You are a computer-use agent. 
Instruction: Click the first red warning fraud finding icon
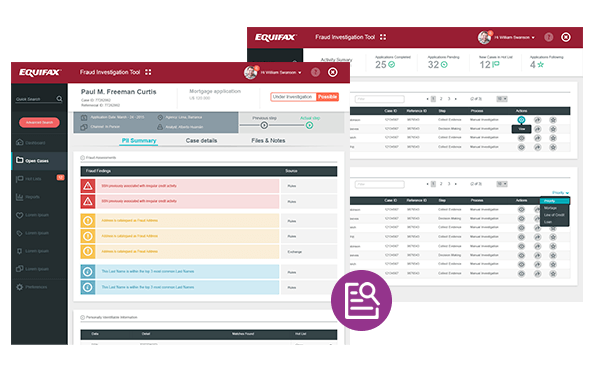tap(88, 186)
